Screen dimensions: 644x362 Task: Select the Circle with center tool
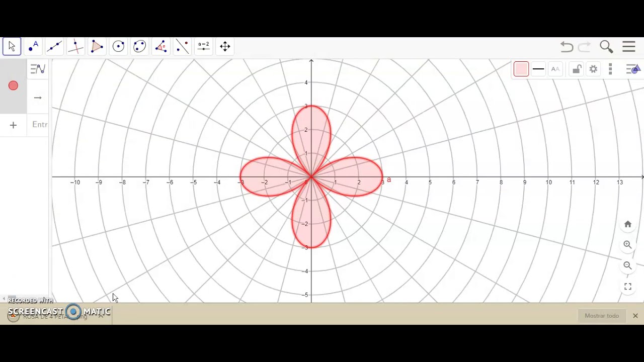(118, 46)
